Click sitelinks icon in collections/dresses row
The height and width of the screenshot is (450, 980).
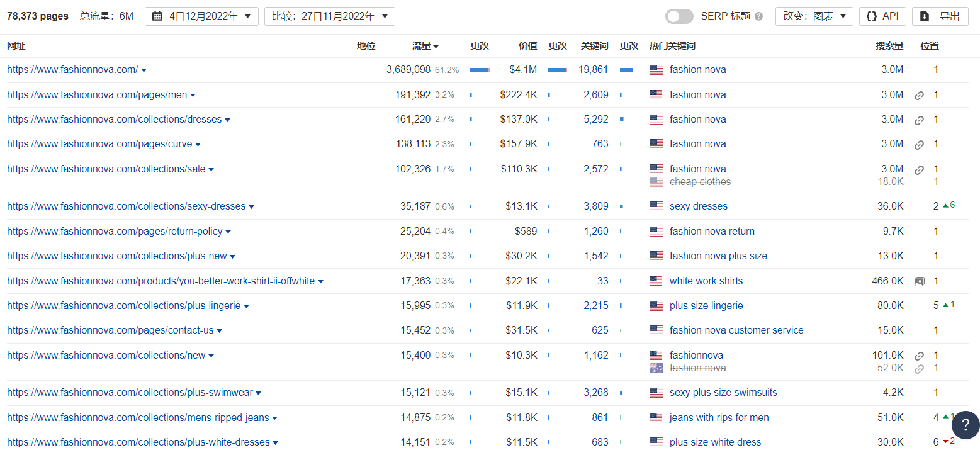919,120
